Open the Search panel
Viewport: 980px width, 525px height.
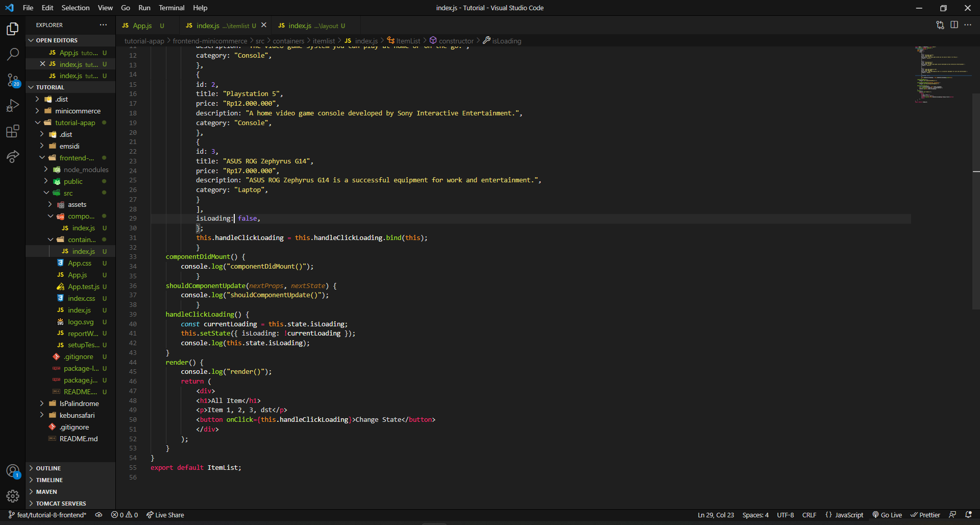pyautogui.click(x=13, y=54)
